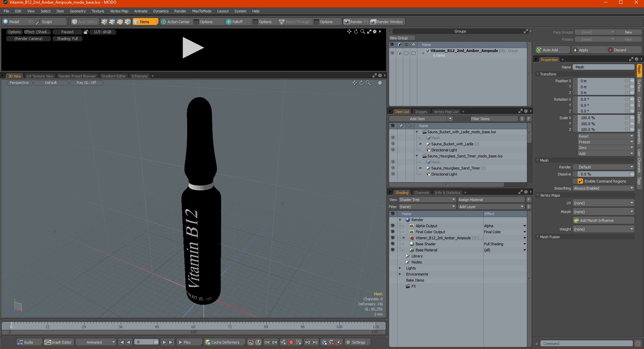
Task: Activate Items selection mode
Action: [145, 22]
